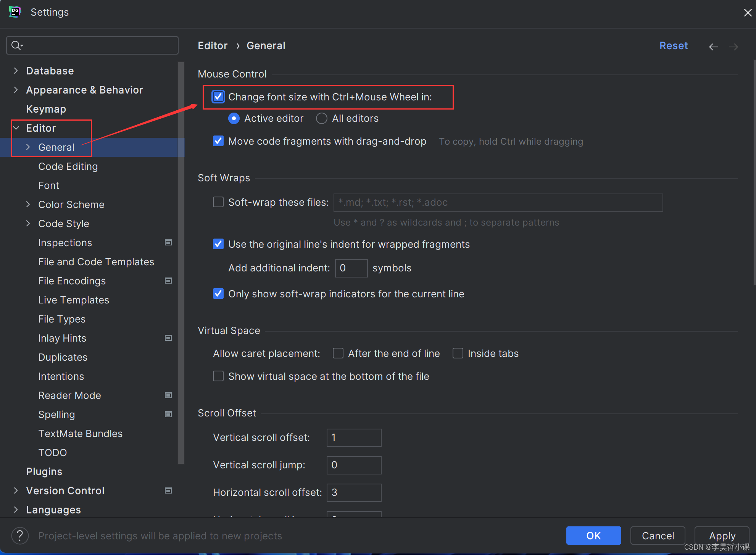Click the settings content vertical scrollbar

pyautogui.click(x=754, y=172)
